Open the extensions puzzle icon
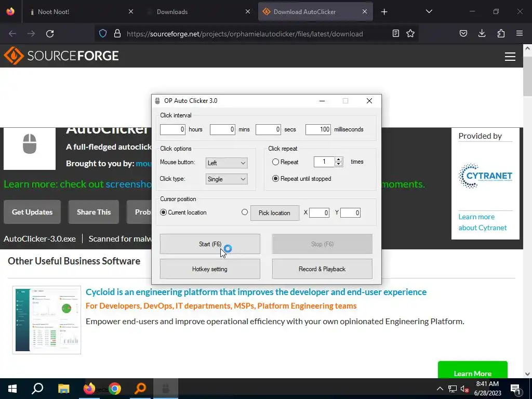This screenshot has height=399, width=532. coord(501,34)
